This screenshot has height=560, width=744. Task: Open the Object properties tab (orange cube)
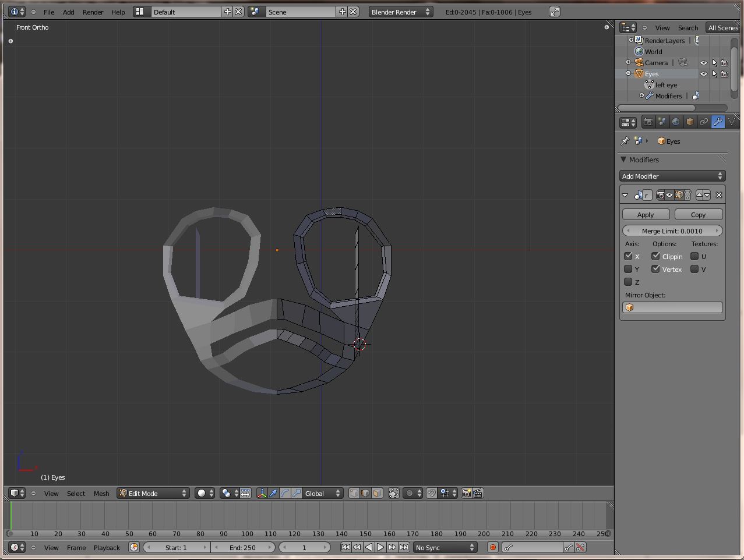[690, 122]
